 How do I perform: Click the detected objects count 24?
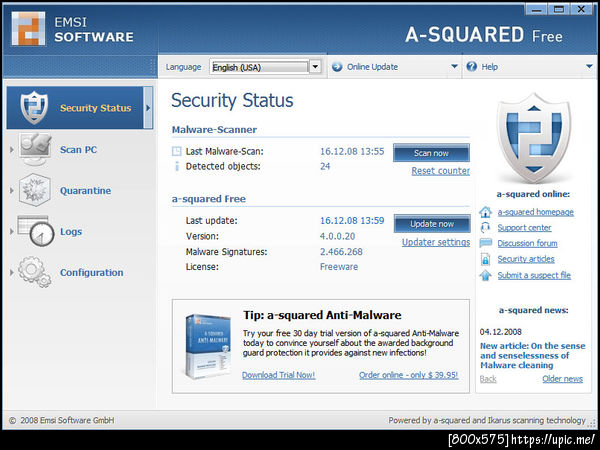325,166
